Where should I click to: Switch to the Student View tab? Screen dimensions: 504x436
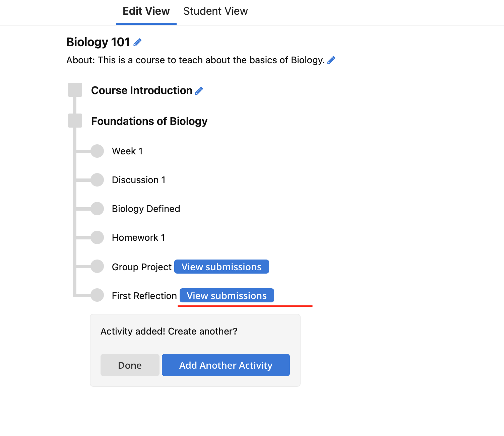click(x=215, y=11)
